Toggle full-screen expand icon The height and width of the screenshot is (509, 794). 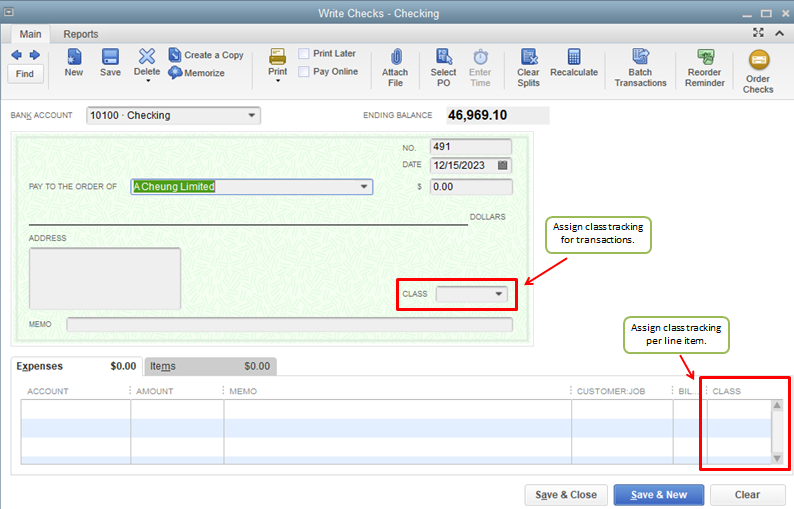(x=758, y=33)
